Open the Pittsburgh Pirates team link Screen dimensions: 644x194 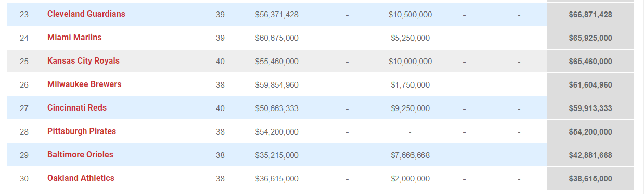coord(82,131)
